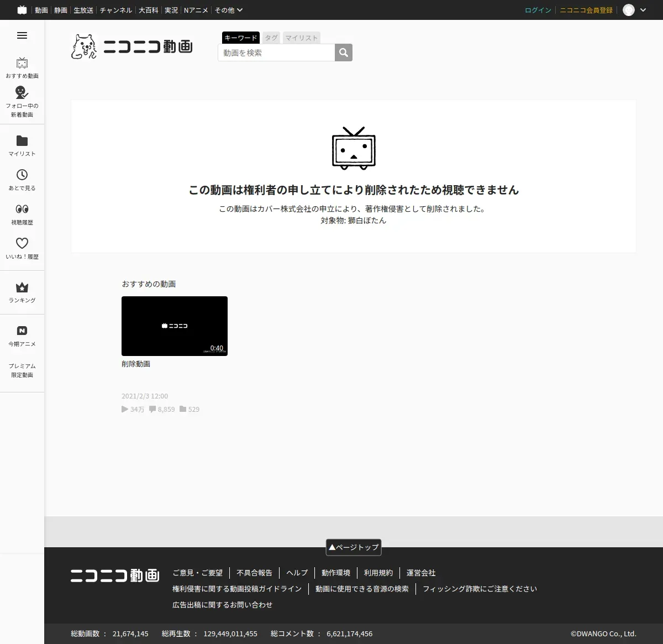Click the 総再生数 129,449,011,455 statistic
This screenshot has width=663, height=644.
(x=210, y=633)
